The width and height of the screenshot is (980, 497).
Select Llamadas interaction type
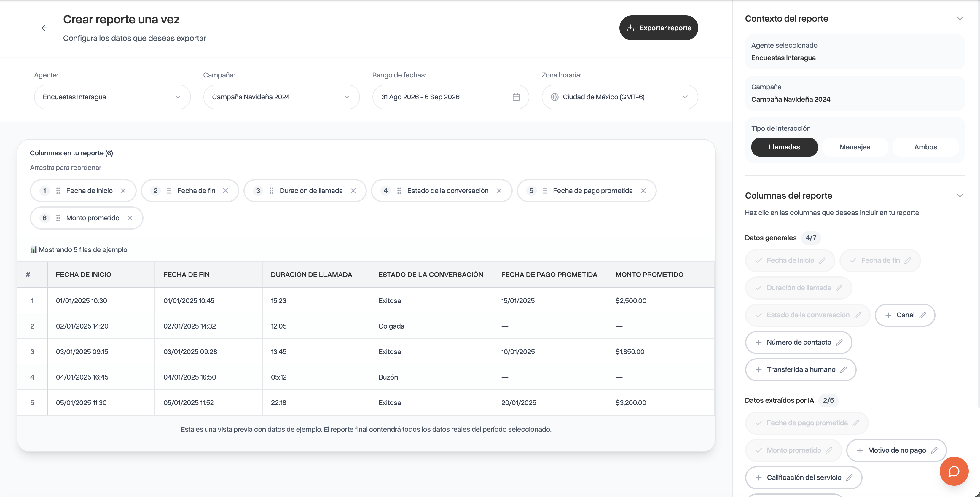(x=784, y=147)
